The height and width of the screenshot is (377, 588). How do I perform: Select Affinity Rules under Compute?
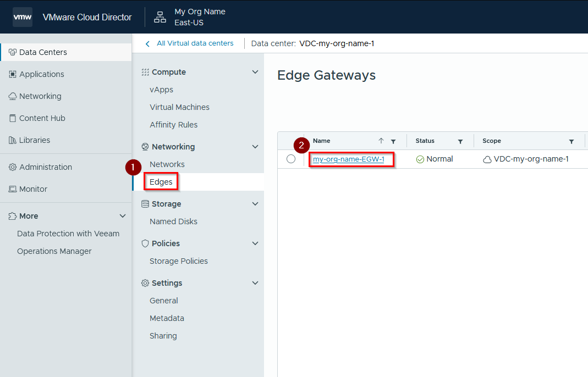pos(173,125)
